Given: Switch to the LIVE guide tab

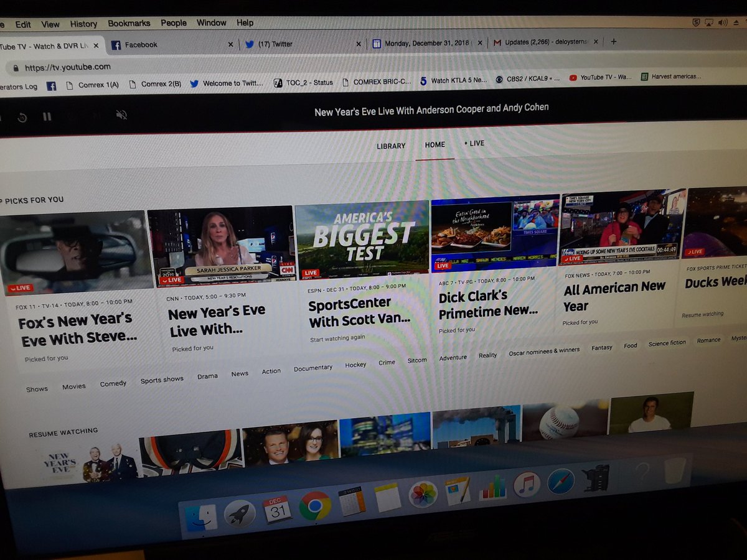Looking at the screenshot, I should pyautogui.click(x=474, y=143).
